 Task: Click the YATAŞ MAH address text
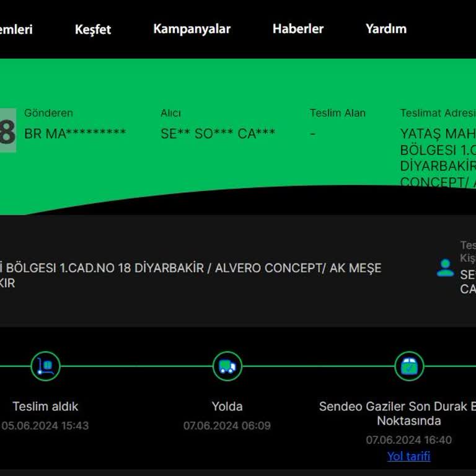(438, 158)
